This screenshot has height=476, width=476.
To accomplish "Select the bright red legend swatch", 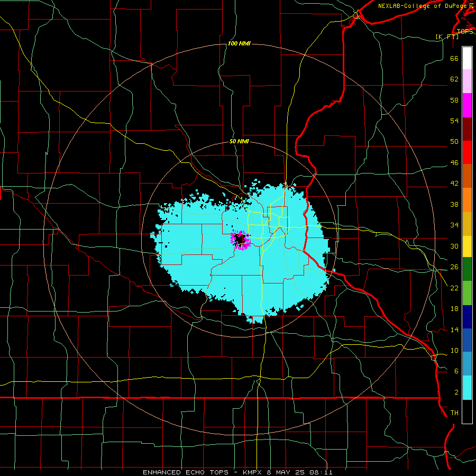I will (467, 153).
